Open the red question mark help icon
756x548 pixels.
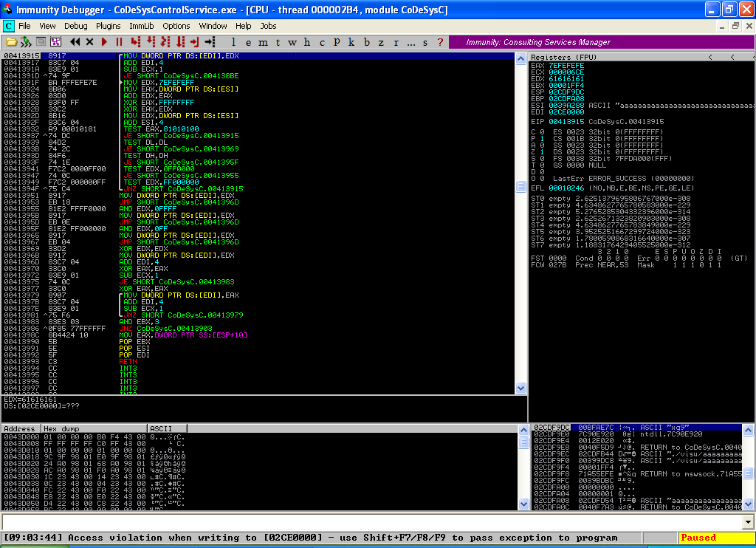coord(441,42)
